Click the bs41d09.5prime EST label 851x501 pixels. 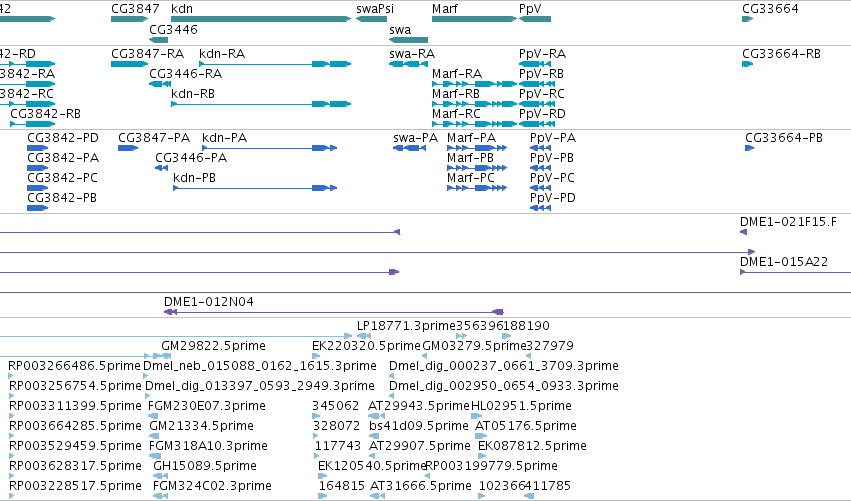point(418,426)
